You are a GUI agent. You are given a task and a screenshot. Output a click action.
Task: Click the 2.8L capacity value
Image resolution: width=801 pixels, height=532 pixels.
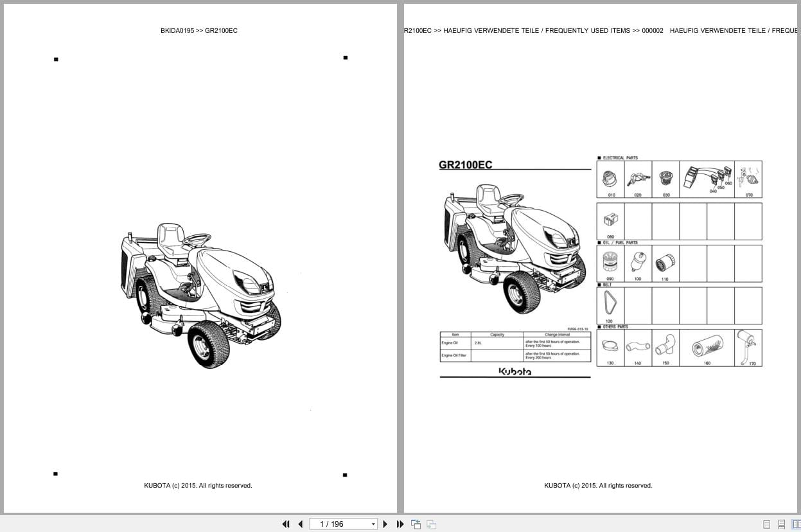pos(478,343)
